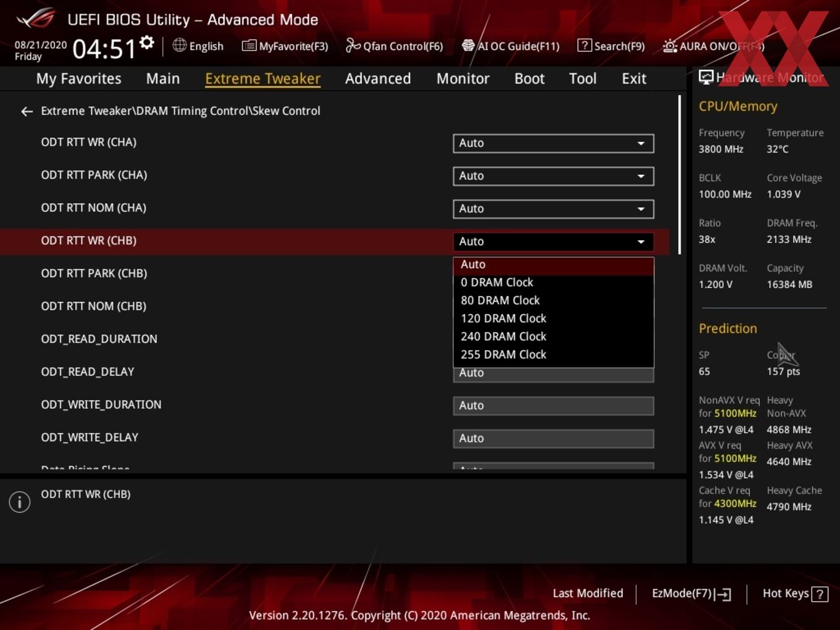
Task: Click the 1.039 V core voltage
Action: point(784,195)
